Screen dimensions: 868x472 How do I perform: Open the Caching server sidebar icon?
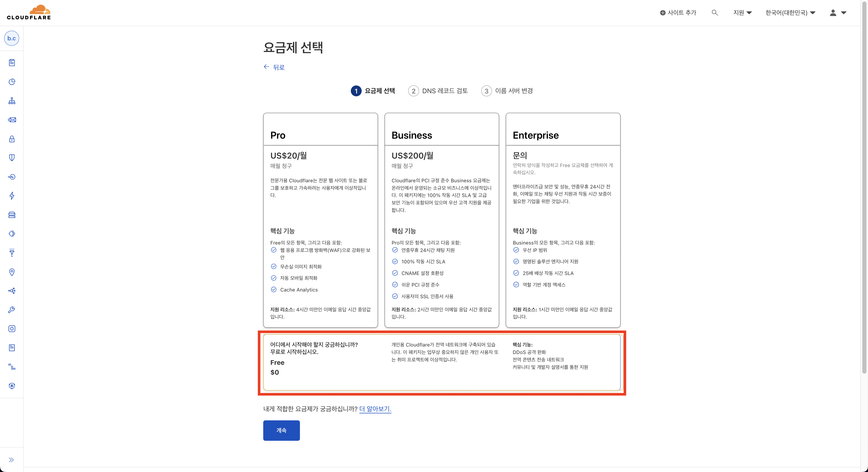12,215
